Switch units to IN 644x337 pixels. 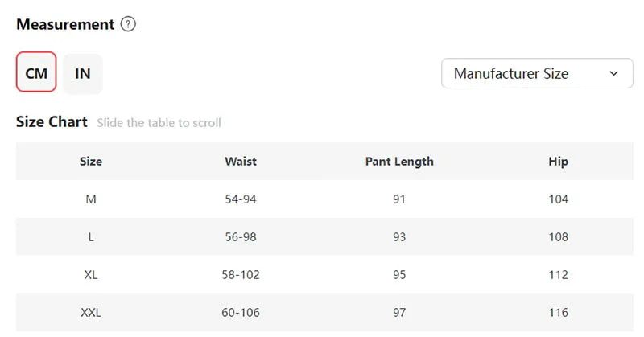click(83, 73)
